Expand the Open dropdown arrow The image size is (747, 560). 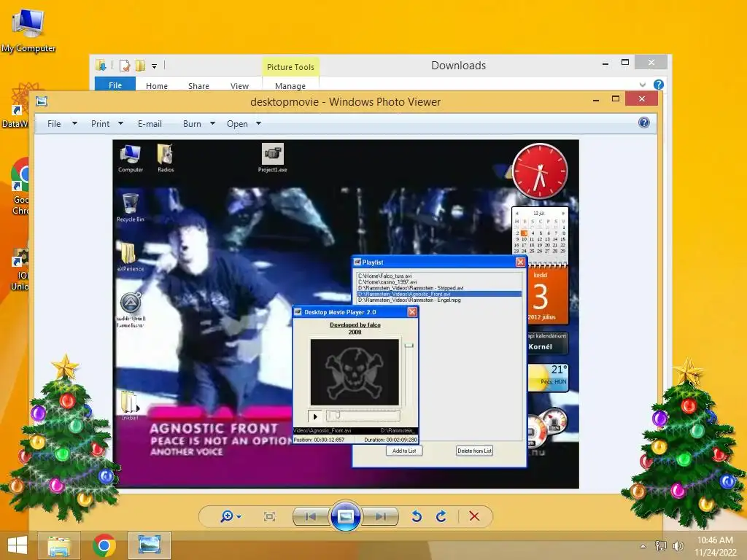(258, 123)
